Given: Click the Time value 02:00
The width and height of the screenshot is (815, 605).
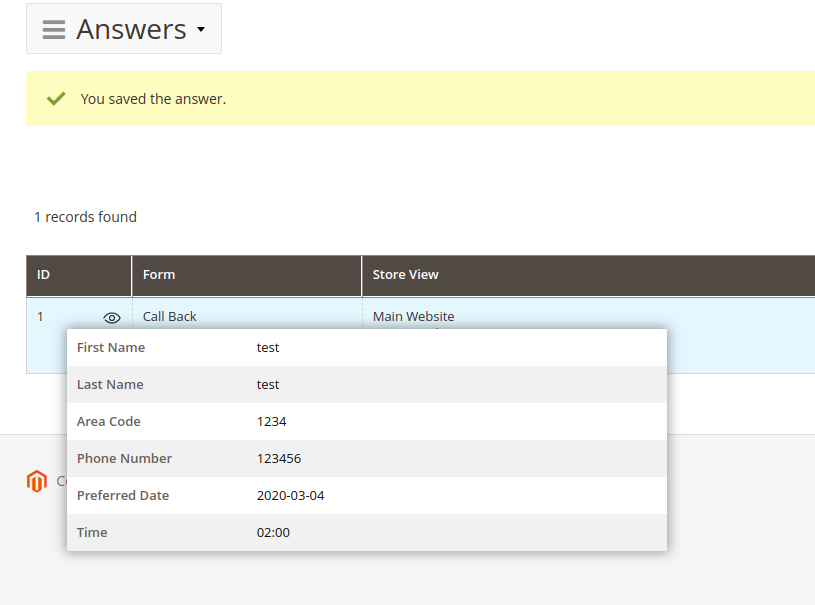Looking at the screenshot, I should (273, 533).
